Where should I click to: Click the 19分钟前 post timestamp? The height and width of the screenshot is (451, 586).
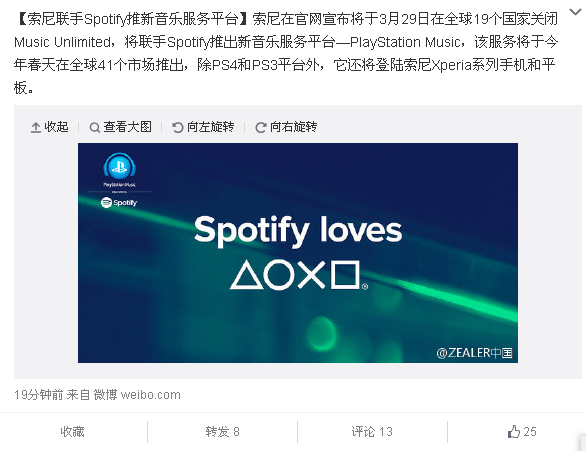[x=38, y=395]
